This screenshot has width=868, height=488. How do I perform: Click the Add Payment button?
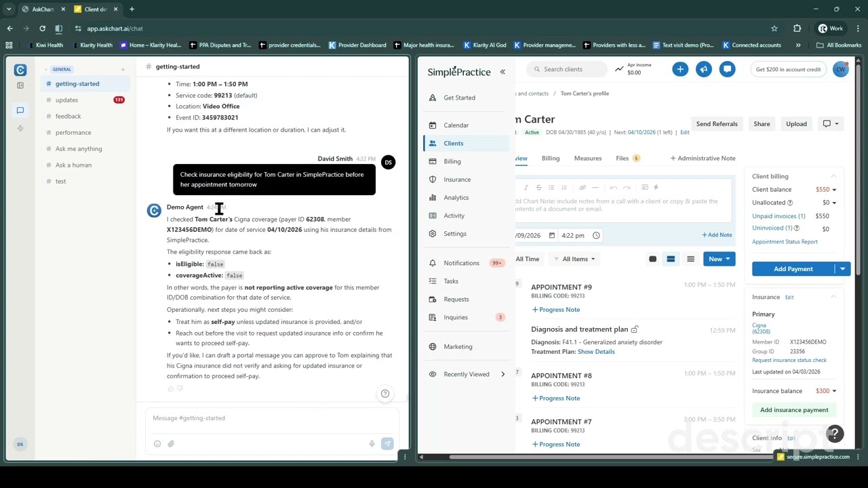pyautogui.click(x=793, y=269)
